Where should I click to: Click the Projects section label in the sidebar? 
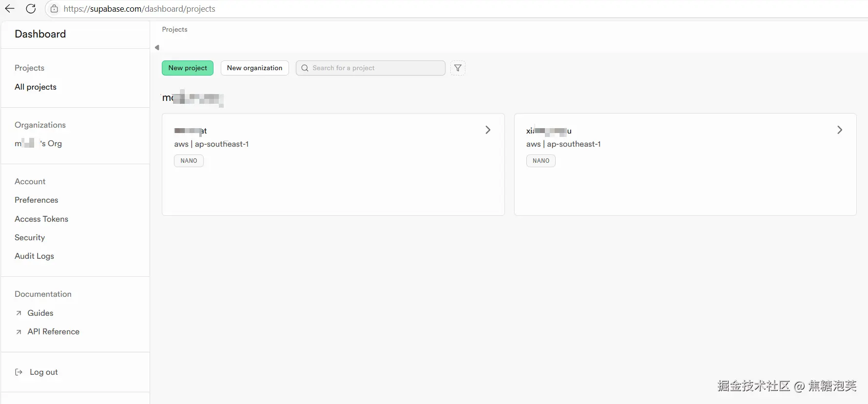point(29,68)
